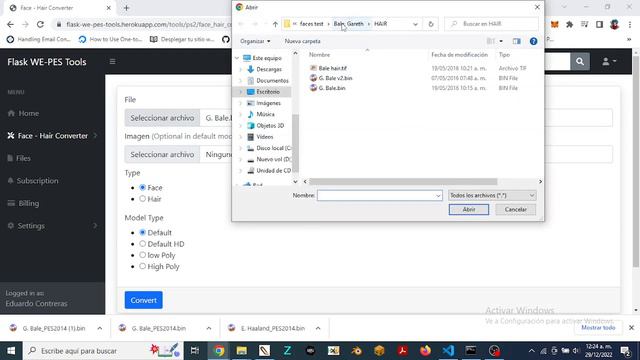Expand Face - Hair Converter sidebar submenu
The image size is (640, 360).
(x=96, y=136)
